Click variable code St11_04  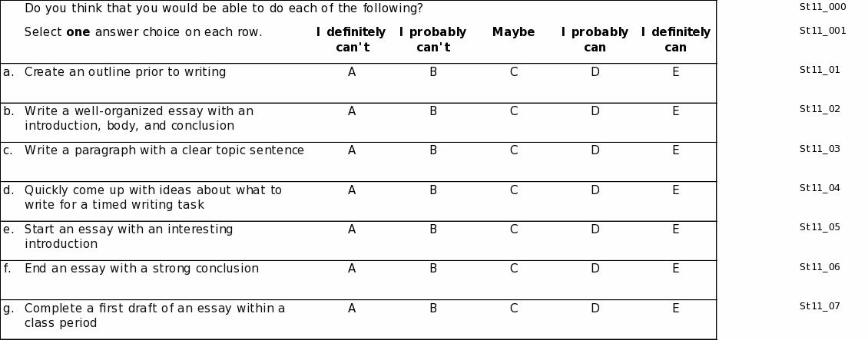coord(820,188)
